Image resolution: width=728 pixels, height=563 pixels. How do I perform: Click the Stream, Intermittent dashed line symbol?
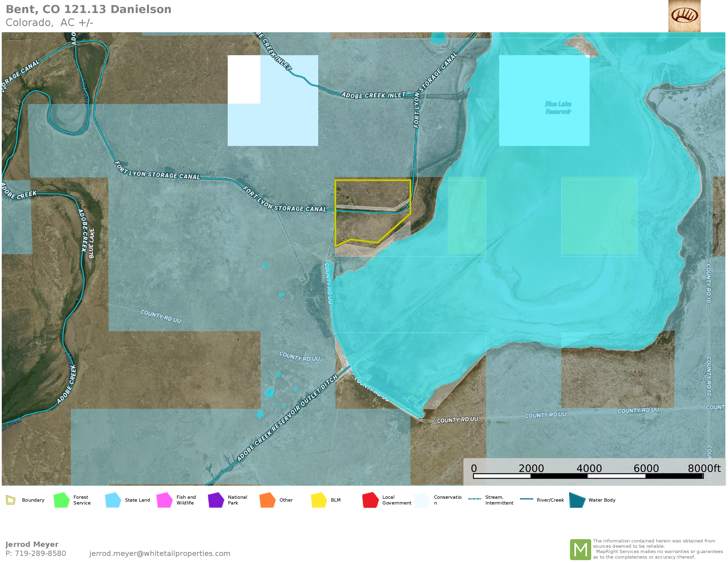475,499
